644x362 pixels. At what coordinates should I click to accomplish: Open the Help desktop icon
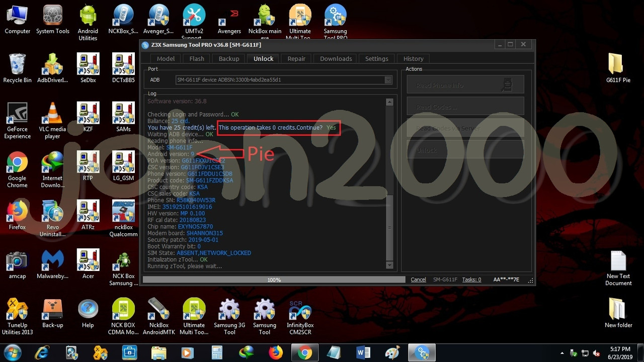[x=88, y=313]
